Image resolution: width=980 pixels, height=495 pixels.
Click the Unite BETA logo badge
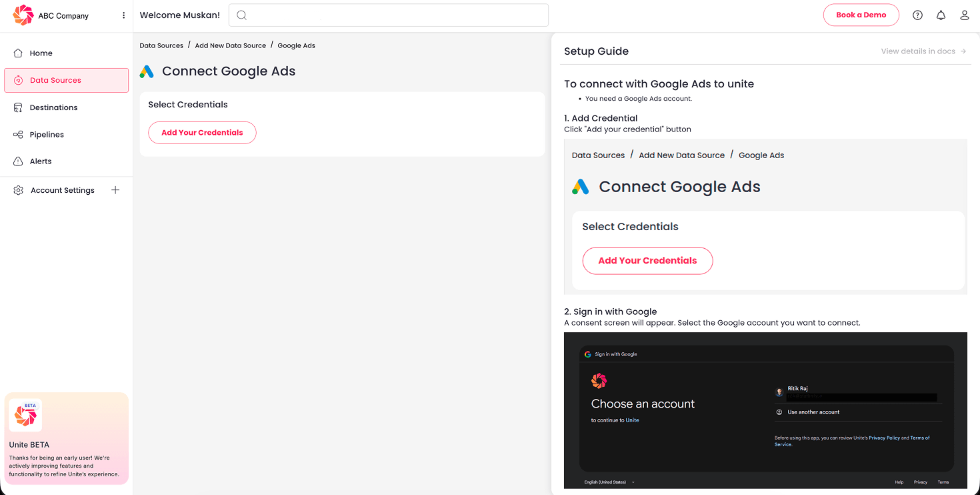pyautogui.click(x=25, y=415)
